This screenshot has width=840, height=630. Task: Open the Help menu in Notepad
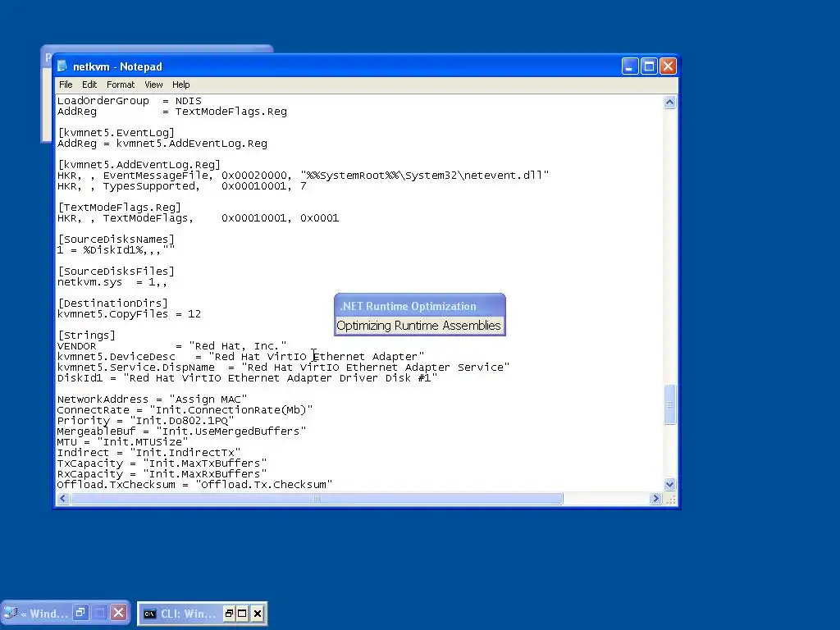coord(180,84)
